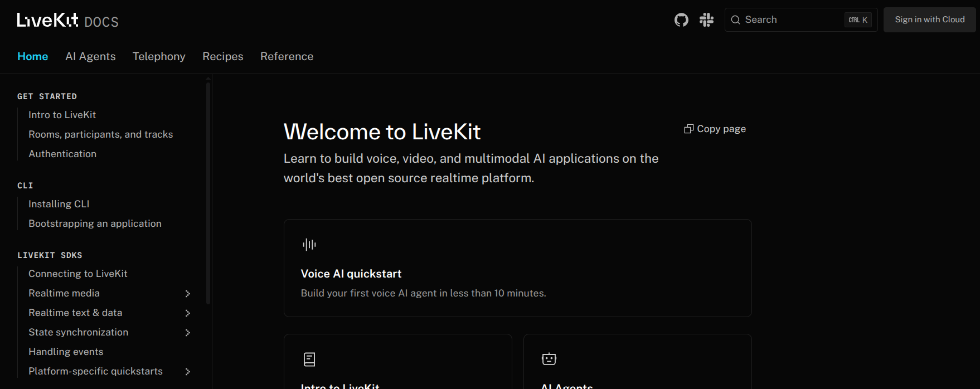
Task: Expand Platform-specific quickstarts section
Action: click(188, 372)
